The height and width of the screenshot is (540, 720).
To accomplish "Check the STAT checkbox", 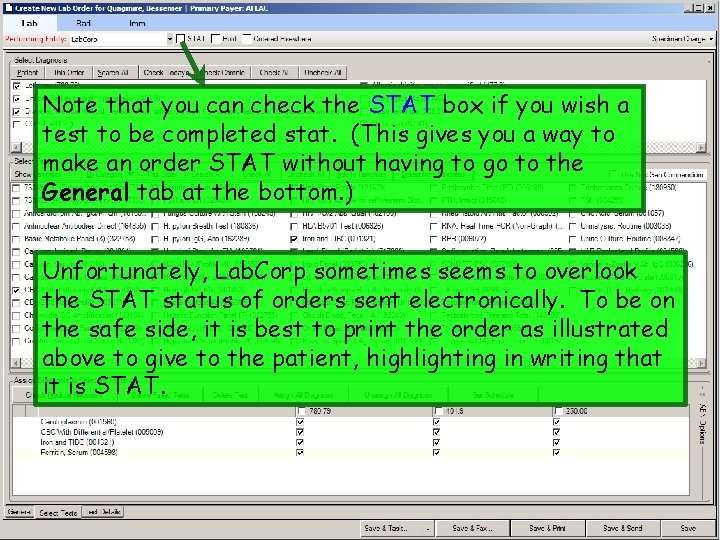I will tap(180, 39).
